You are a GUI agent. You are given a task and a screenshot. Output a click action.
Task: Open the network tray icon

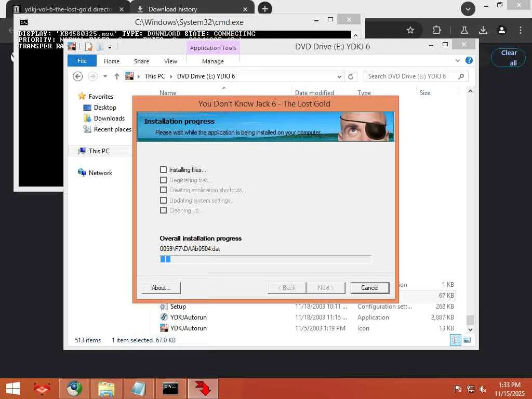click(470, 389)
